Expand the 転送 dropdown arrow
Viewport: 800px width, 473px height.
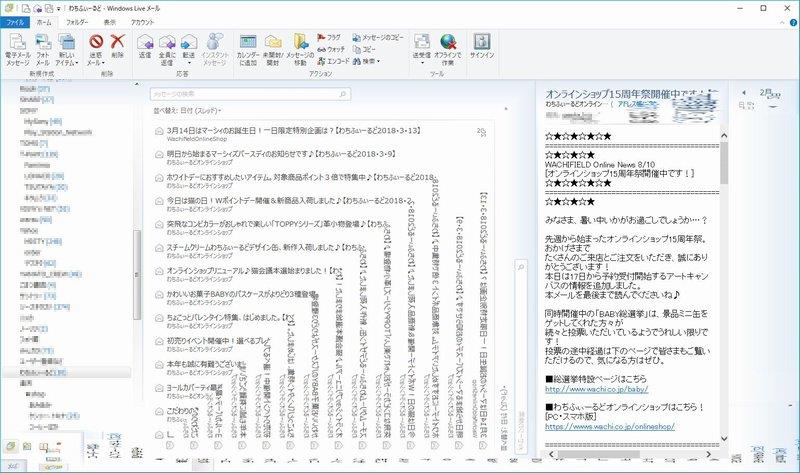click(x=189, y=63)
